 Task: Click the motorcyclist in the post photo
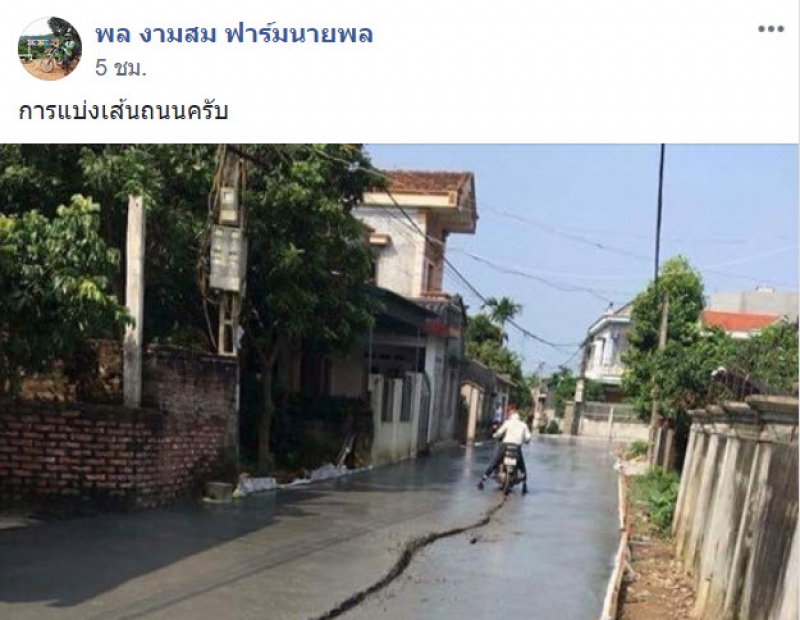pyautogui.click(x=506, y=451)
